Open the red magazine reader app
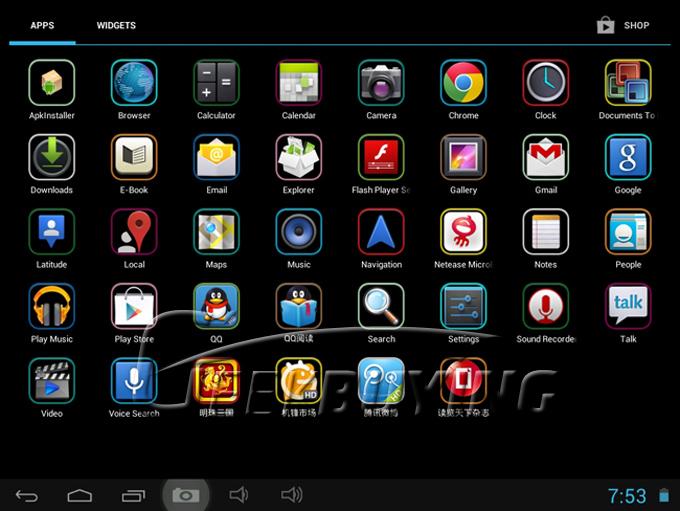This screenshot has height=511, width=680. (x=463, y=381)
